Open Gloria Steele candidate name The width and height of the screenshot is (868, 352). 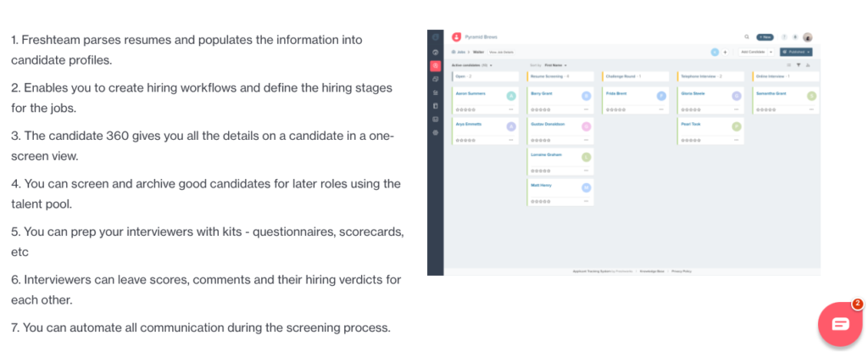pos(693,93)
